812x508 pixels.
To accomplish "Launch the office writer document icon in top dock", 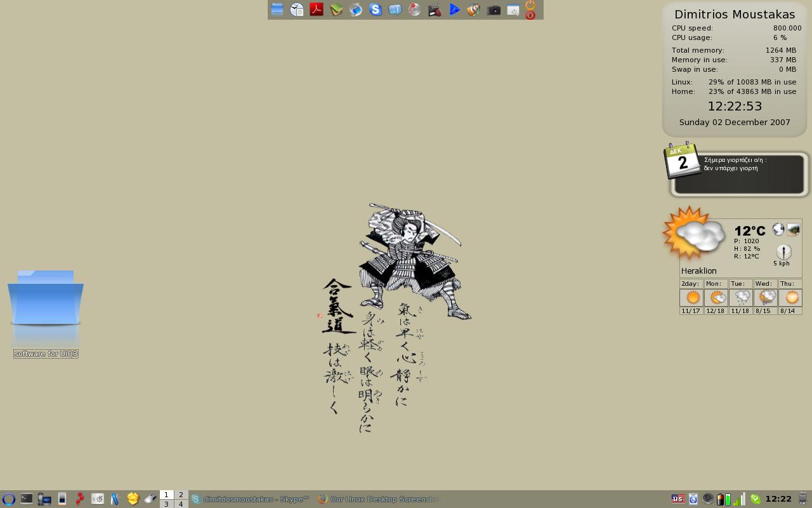I will 297,10.
